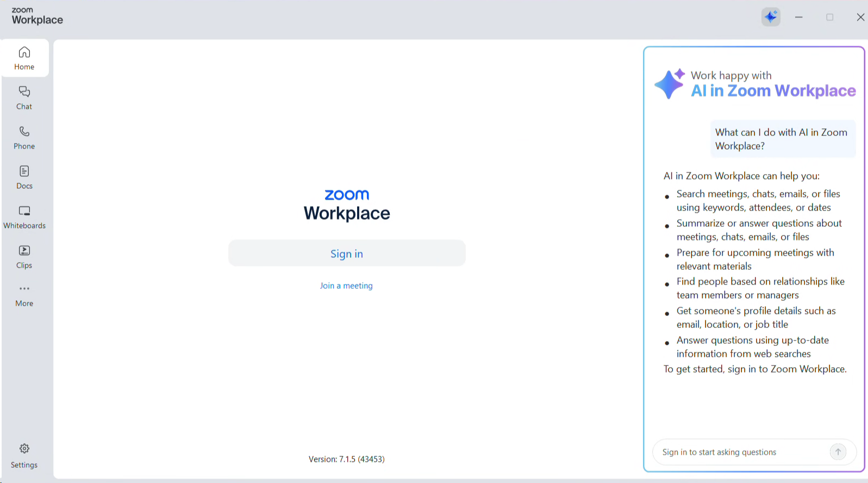Click the Sign in to start asking questions field

(754, 452)
